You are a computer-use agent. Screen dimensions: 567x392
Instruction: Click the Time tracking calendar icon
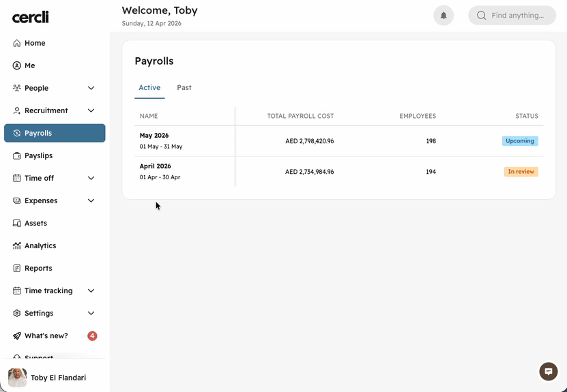[x=16, y=291]
